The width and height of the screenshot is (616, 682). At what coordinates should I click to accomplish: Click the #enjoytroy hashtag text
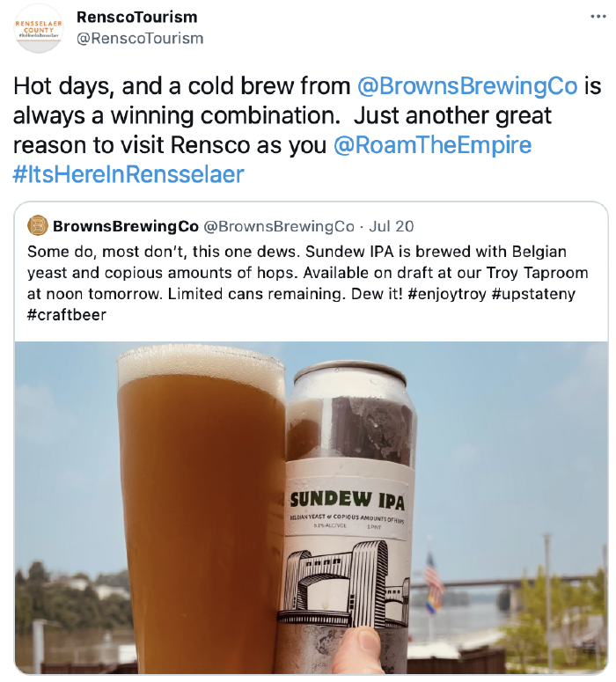(x=447, y=294)
